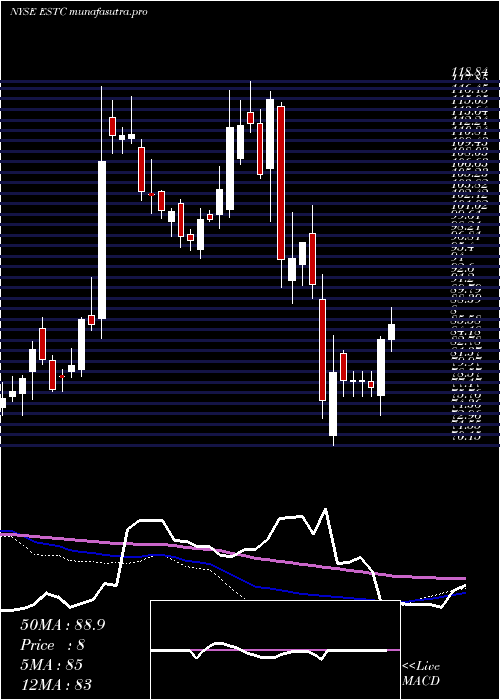Click the tallest white candlestick body

(x=102, y=240)
